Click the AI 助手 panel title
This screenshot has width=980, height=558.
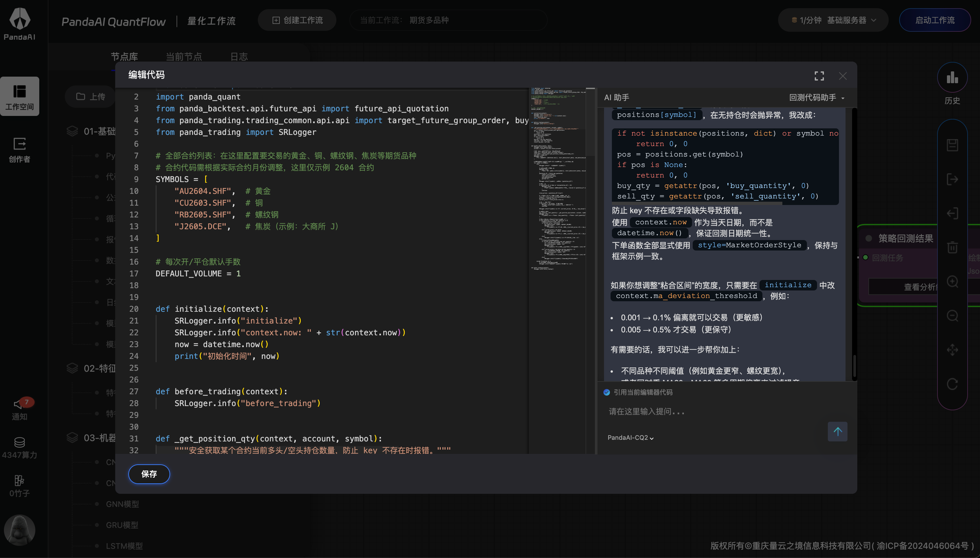click(x=616, y=98)
